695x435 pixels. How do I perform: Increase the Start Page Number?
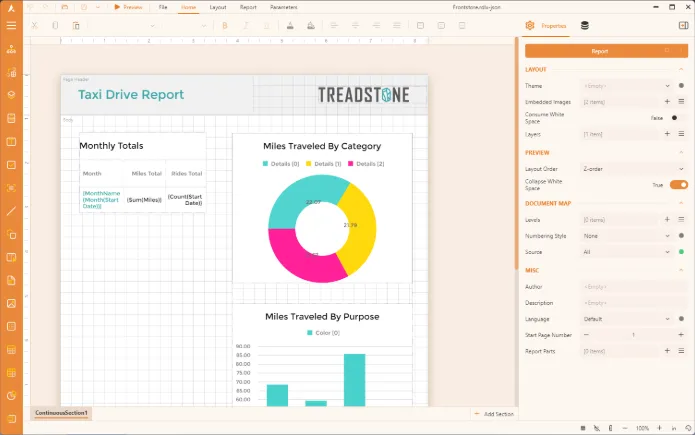[681, 335]
